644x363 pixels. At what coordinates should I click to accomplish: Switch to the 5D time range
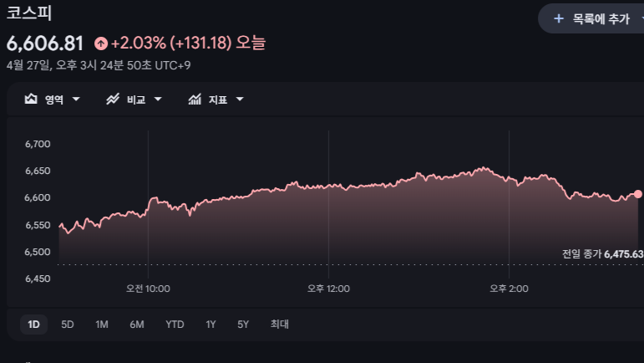(68, 325)
